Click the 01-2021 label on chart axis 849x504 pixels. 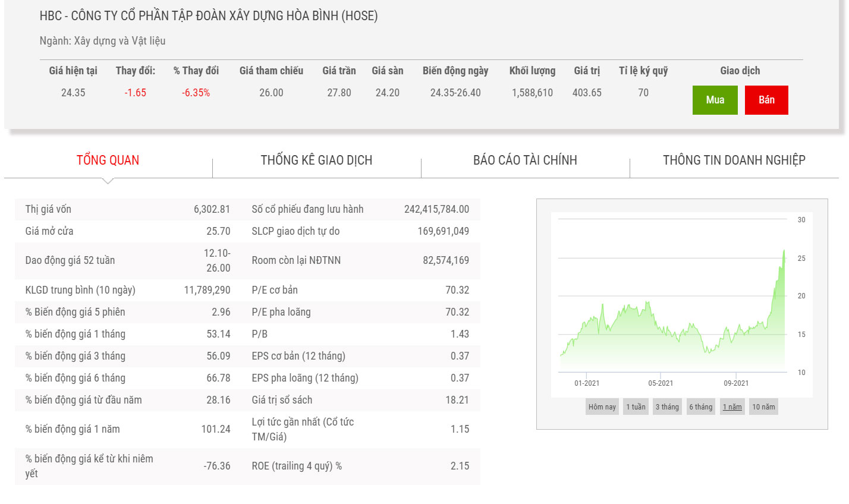(x=587, y=383)
